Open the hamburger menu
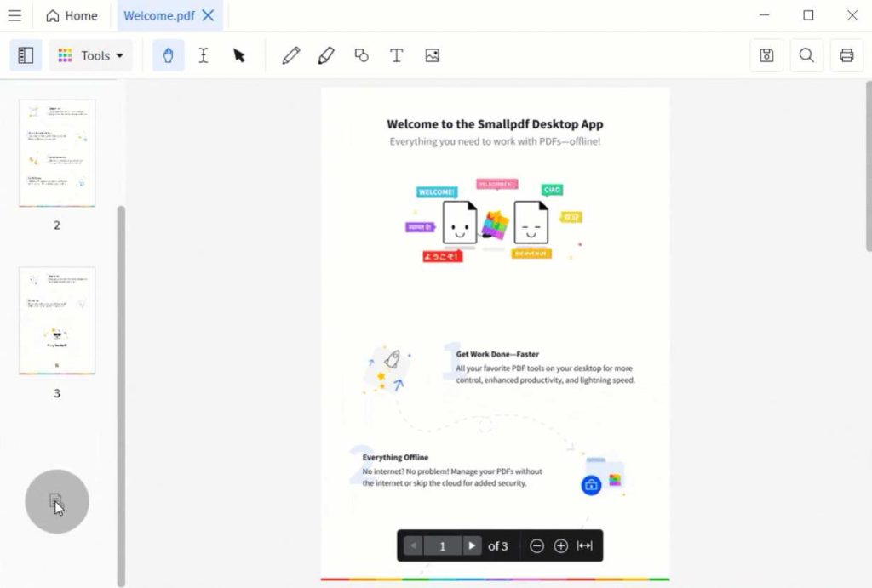872x588 pixels. (x=14, y=15)
